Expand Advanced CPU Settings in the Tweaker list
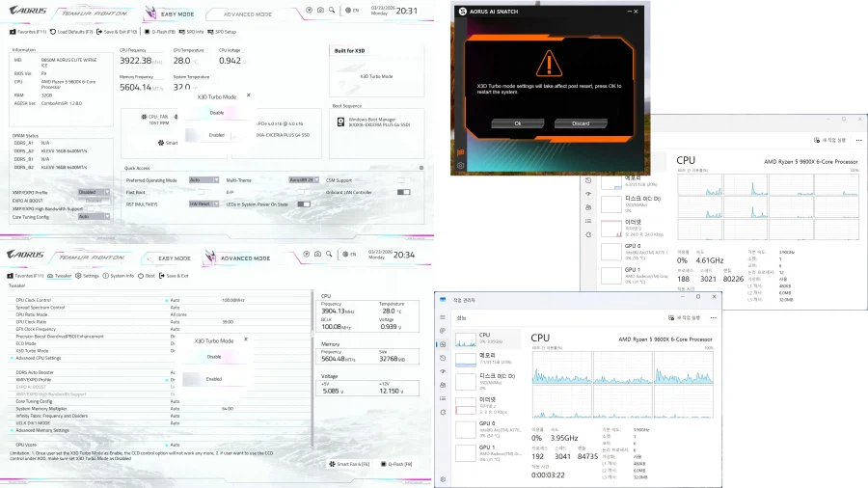868x488 pixels. coord(39,358)
